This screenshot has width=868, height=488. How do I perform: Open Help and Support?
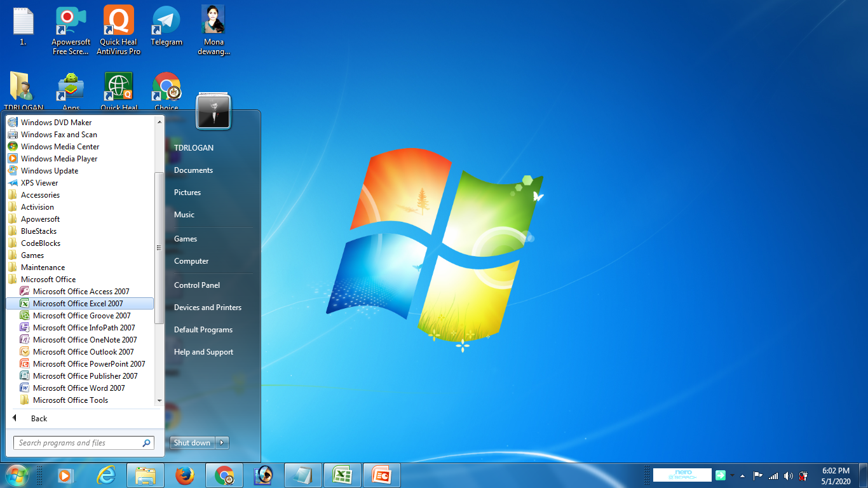pyautogui.click(x=203, y=352)
